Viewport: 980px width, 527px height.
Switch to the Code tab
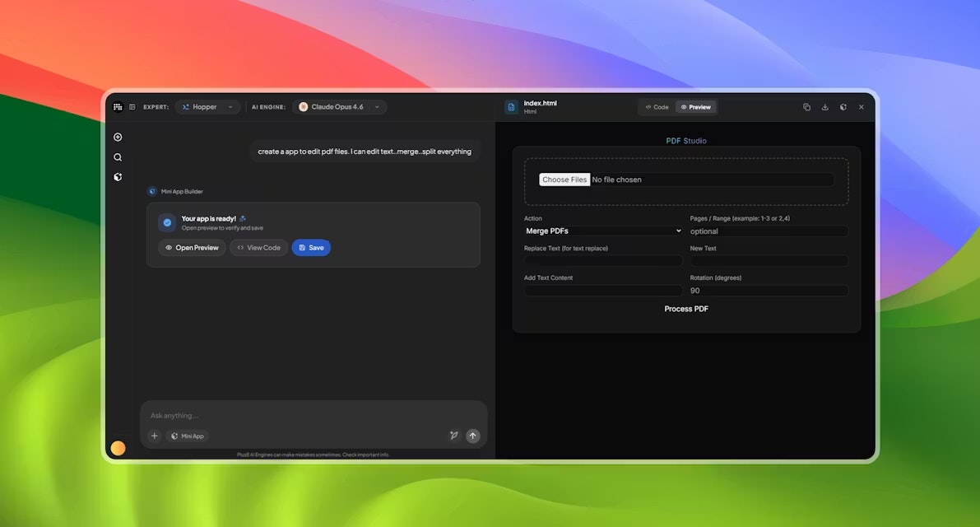tap(657, 107)
